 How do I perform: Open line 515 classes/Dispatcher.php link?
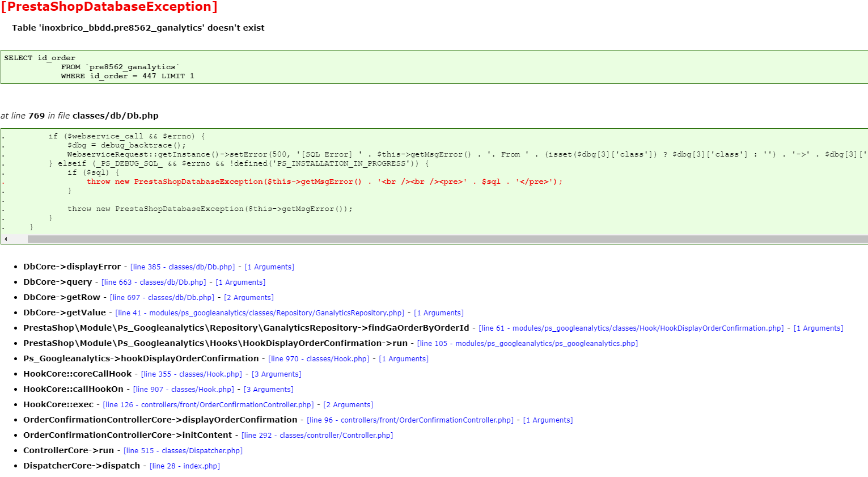point(183,451)
